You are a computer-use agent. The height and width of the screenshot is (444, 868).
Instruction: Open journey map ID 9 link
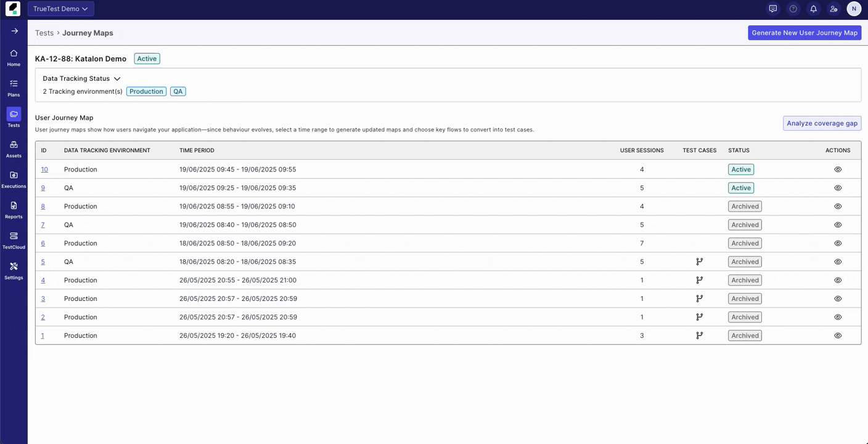tap(43, 187)
